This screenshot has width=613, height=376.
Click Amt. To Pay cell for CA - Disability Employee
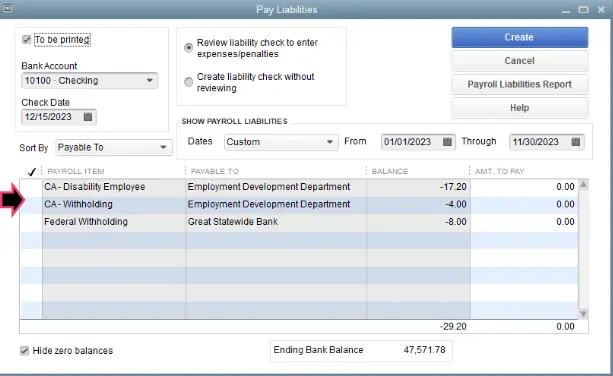click(524, 187)
